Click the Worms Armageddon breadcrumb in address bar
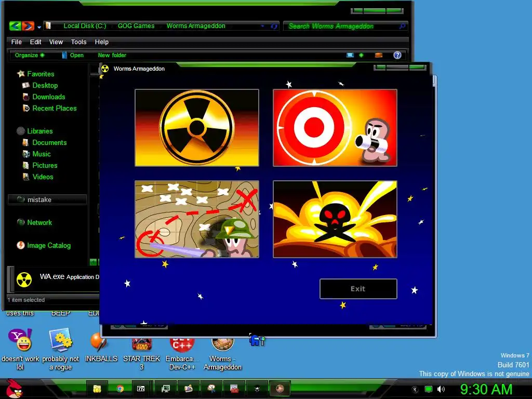 [x=196, y=26]
